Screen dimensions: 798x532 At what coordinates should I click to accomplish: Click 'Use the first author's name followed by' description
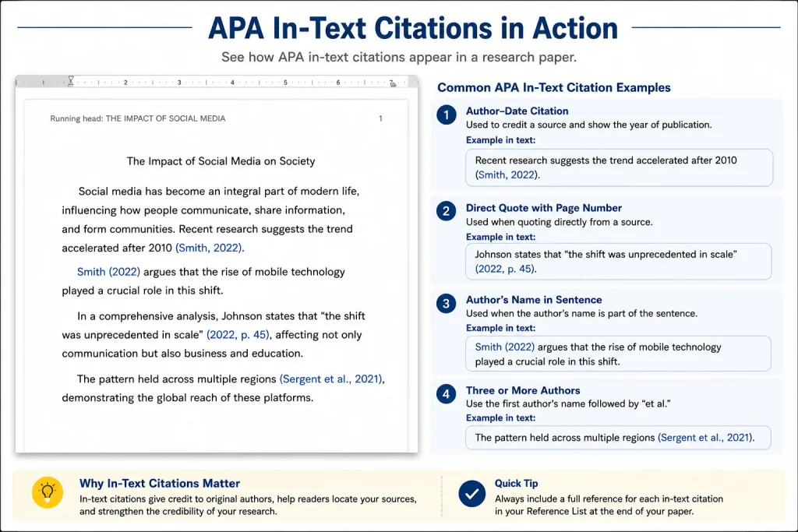coord(568,403)
